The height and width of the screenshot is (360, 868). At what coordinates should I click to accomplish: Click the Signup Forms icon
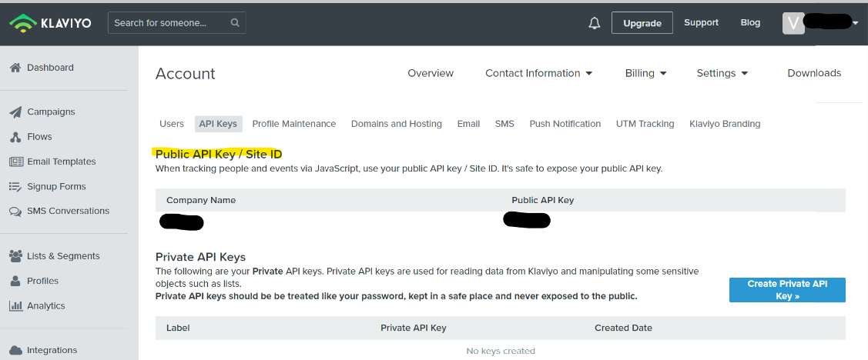(x=15, y=186)
